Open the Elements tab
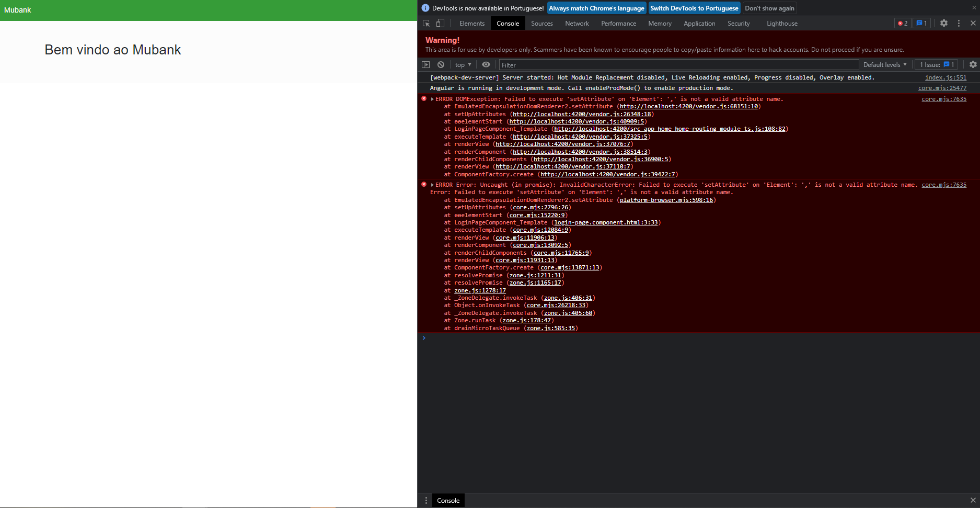 [x=472, y=24]
